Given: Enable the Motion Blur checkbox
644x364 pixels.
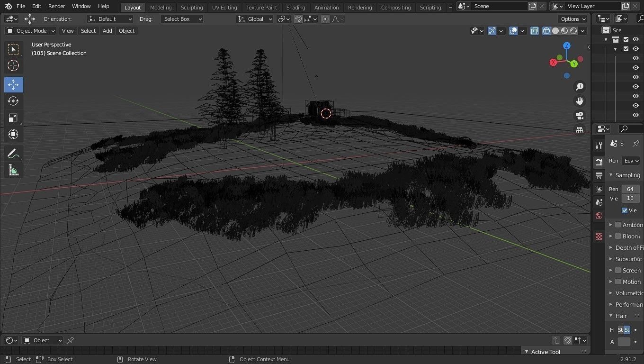Looking at the screenshot, I should click(x=618, y=282).
